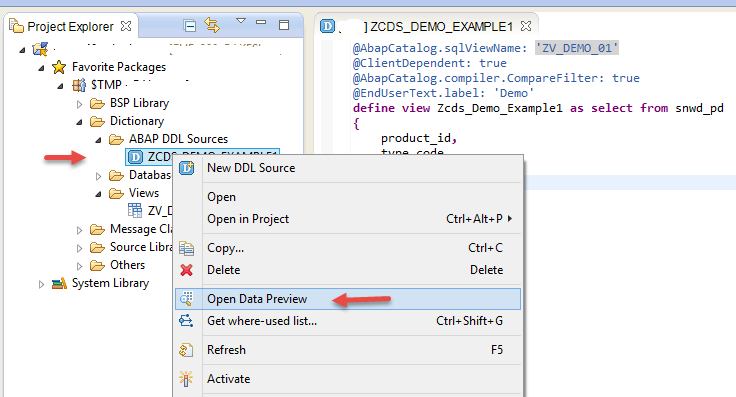Choose Open Data Preview menu entry
The image size is (736, 397).
347,299
